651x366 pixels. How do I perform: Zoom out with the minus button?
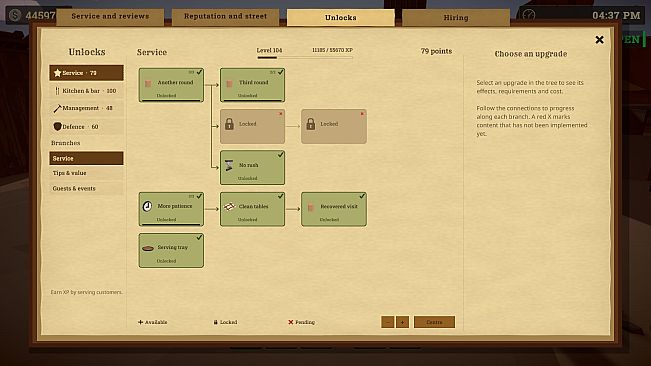387,322
